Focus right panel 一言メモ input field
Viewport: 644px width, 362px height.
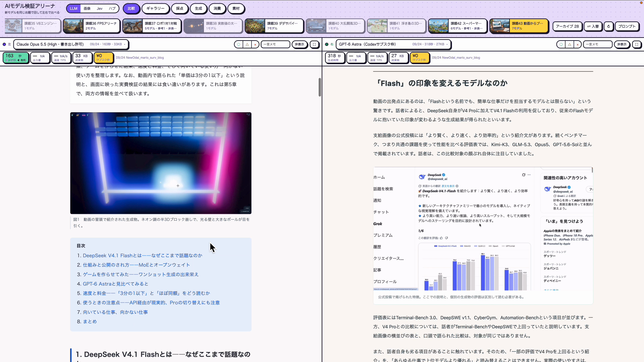pyautogui.click(x=598, y=44)
